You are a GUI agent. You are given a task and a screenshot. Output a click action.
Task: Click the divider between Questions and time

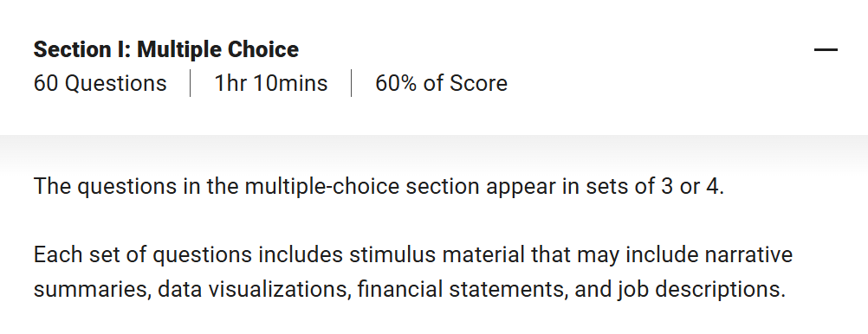[191, 83]
